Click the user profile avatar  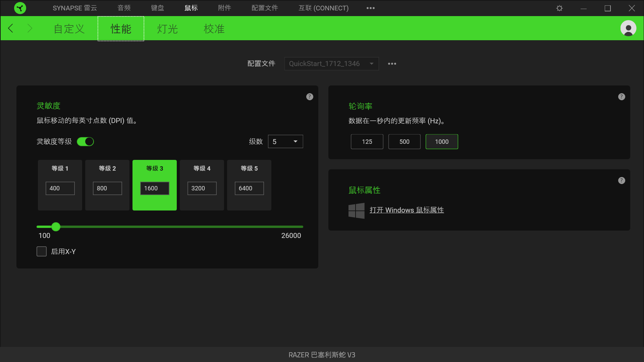(628, 28)
